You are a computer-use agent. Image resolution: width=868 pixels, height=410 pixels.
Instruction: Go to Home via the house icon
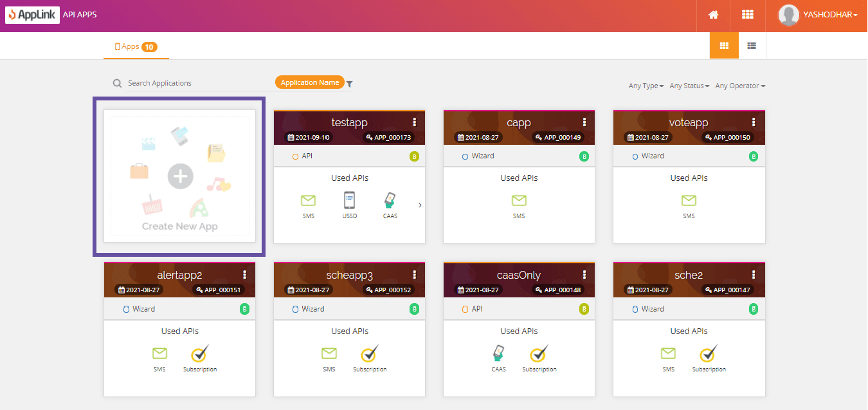[713, 15]
